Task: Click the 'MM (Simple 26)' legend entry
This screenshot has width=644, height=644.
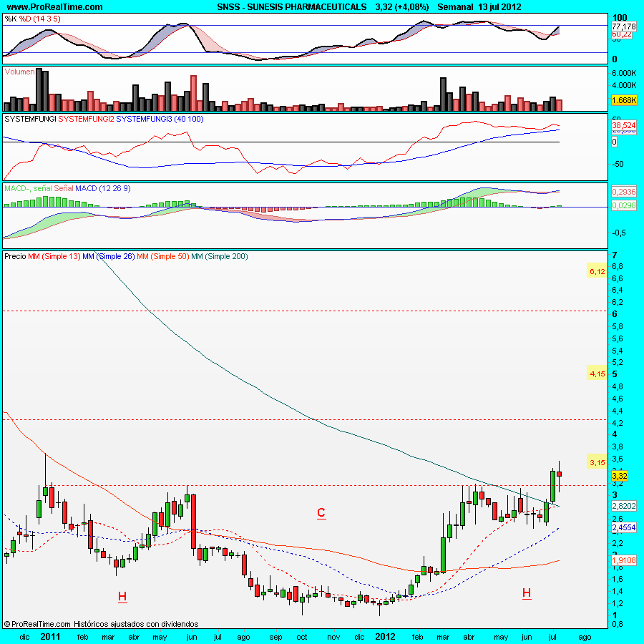Action: 109,257
